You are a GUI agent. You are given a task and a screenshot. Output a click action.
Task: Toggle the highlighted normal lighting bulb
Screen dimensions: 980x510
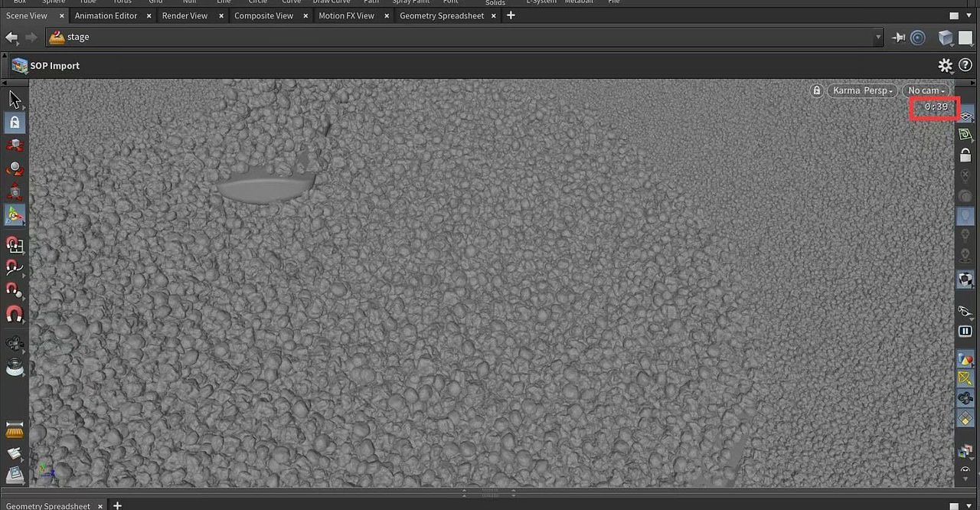click(x=965, y=217)
